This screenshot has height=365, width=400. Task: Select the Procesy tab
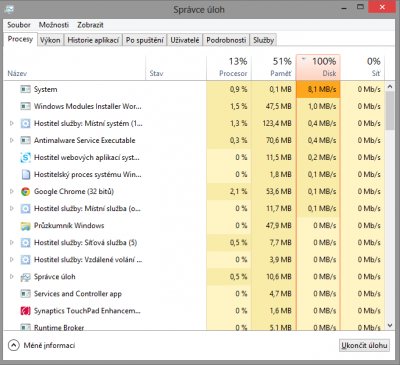click(20, 39)
